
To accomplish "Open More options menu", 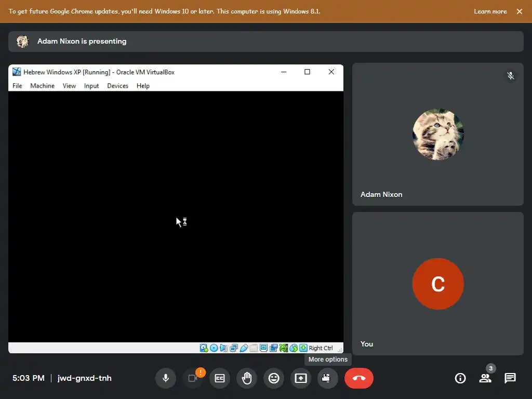I will point(328,378).
